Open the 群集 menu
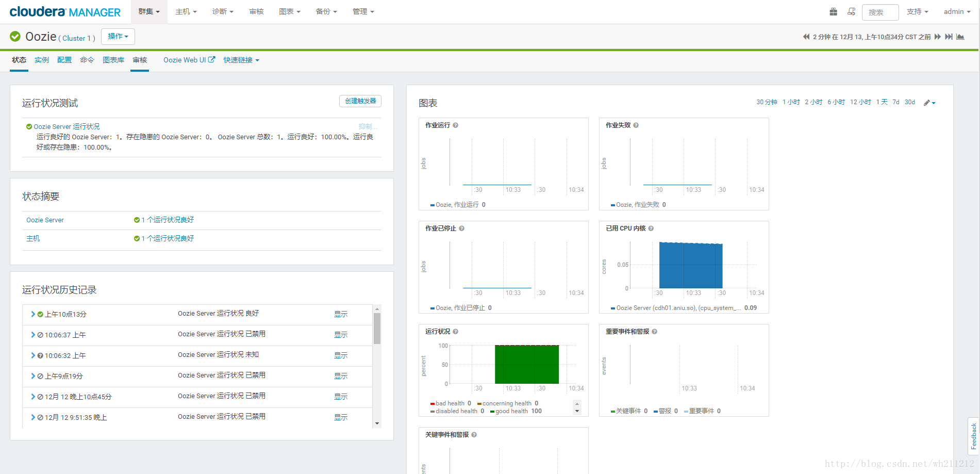Image resolution: width=980 pixels, height=474 pixels. point(149,11)
